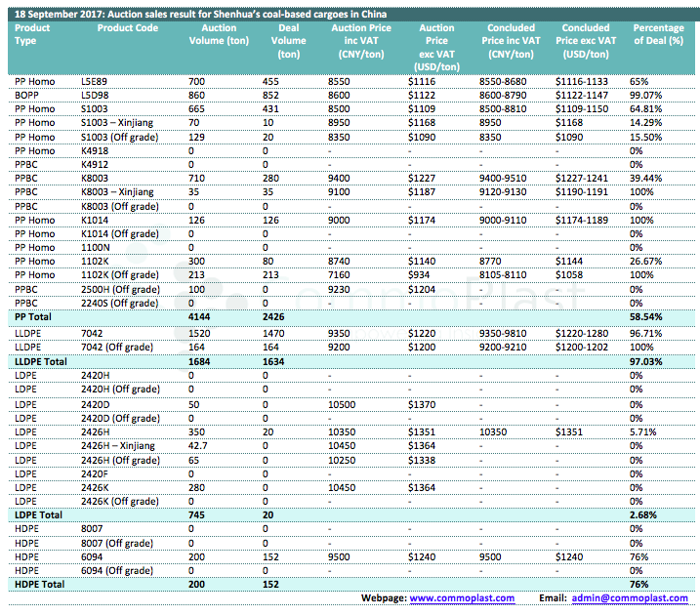Select product code K4918

pos(95,151)
